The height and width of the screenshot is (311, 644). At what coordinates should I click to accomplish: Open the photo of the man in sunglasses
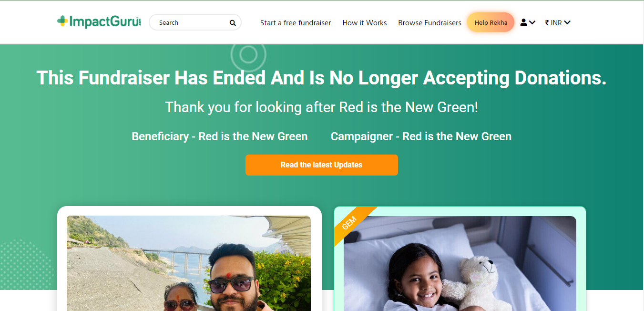[189, 262]
